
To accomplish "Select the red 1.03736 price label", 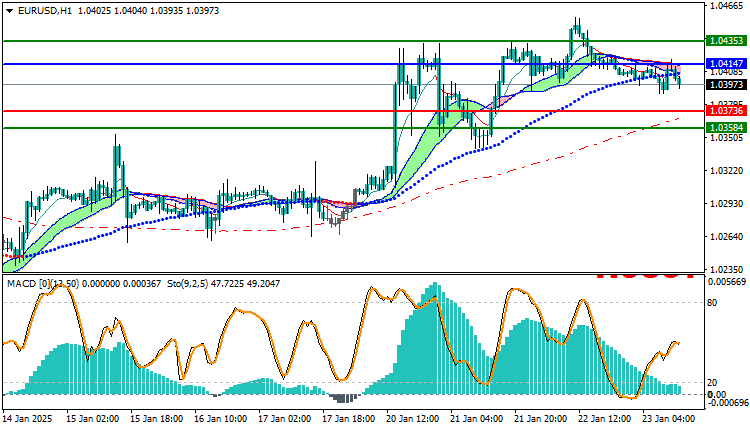I will pos(726,111).
